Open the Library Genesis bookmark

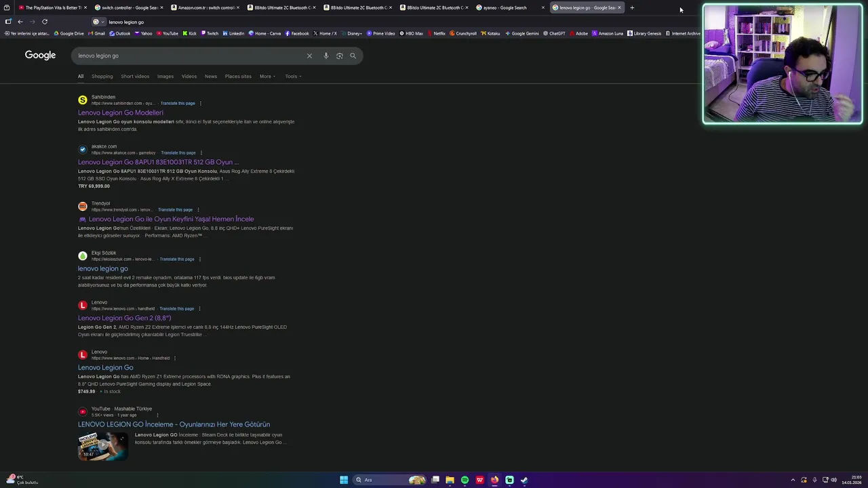coord(644,33)
